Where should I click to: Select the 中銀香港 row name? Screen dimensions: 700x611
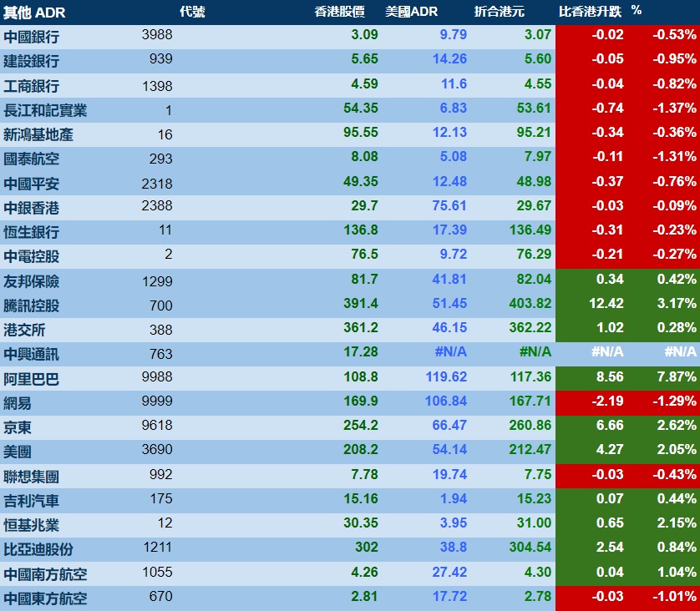pos(31,208)
